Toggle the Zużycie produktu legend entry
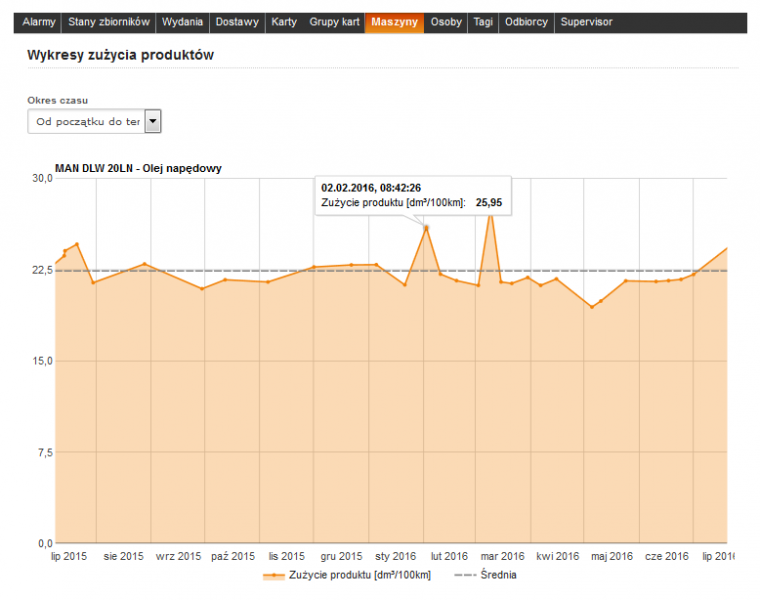760x600 pixels. [x=347, y=575]
